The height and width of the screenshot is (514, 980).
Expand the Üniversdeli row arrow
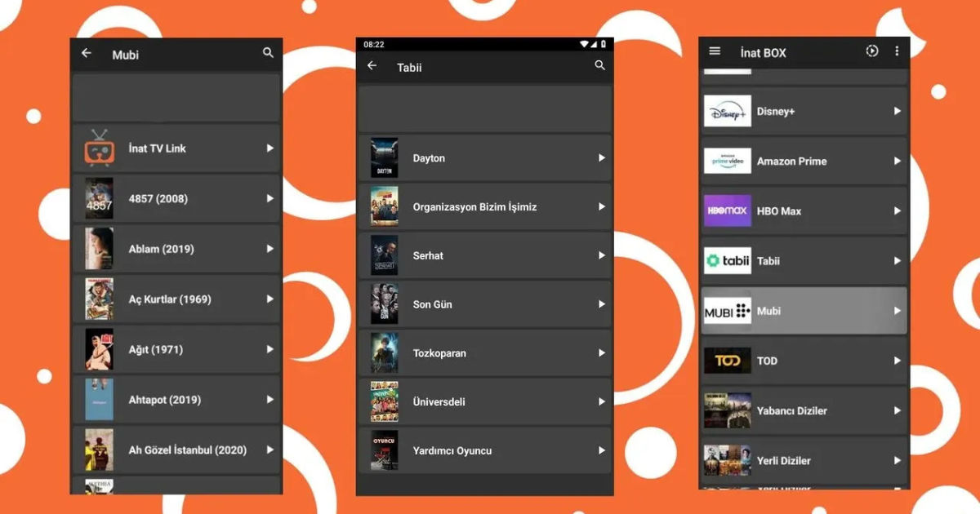601,401
